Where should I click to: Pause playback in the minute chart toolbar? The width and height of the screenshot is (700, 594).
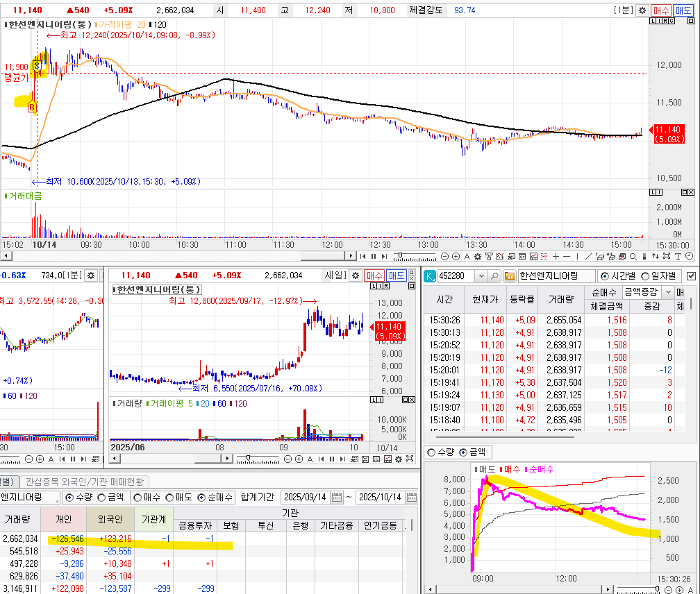[373, 257]
